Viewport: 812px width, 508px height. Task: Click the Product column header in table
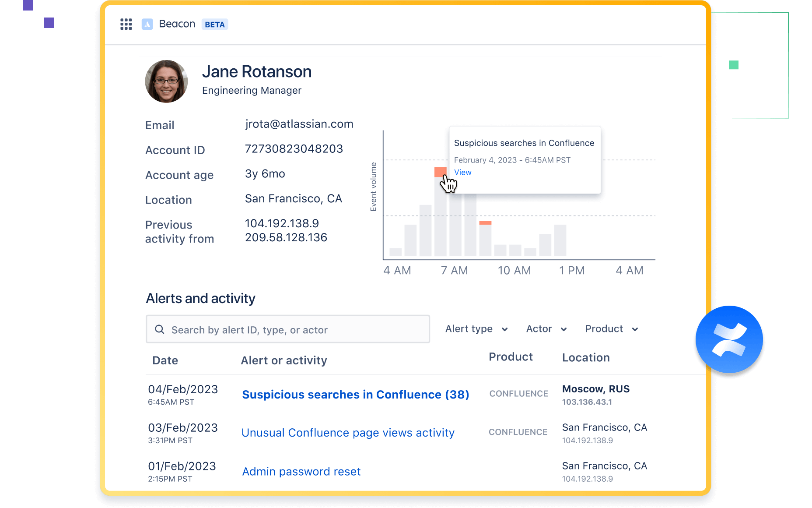[511, 357]
